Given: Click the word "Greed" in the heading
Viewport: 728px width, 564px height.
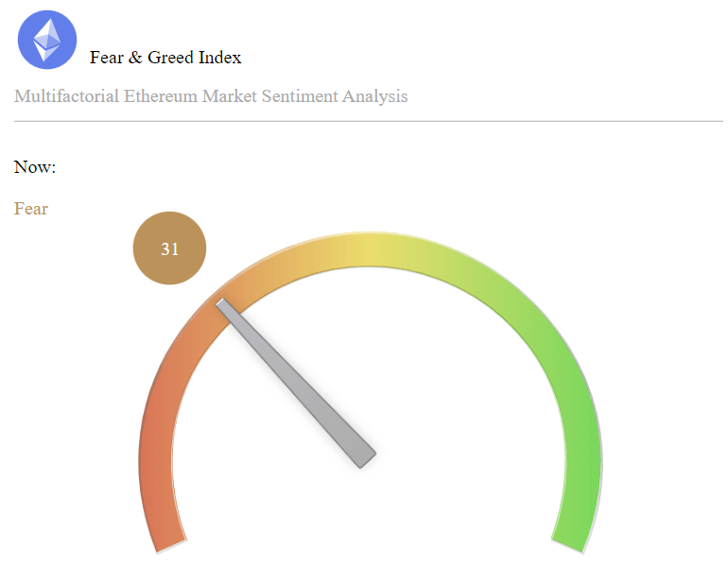Looking at the screenshot, I should coord(170,58).
